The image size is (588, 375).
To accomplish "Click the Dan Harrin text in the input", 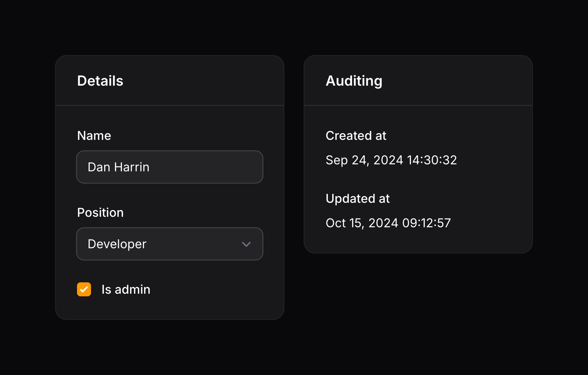I will point(118,167).
